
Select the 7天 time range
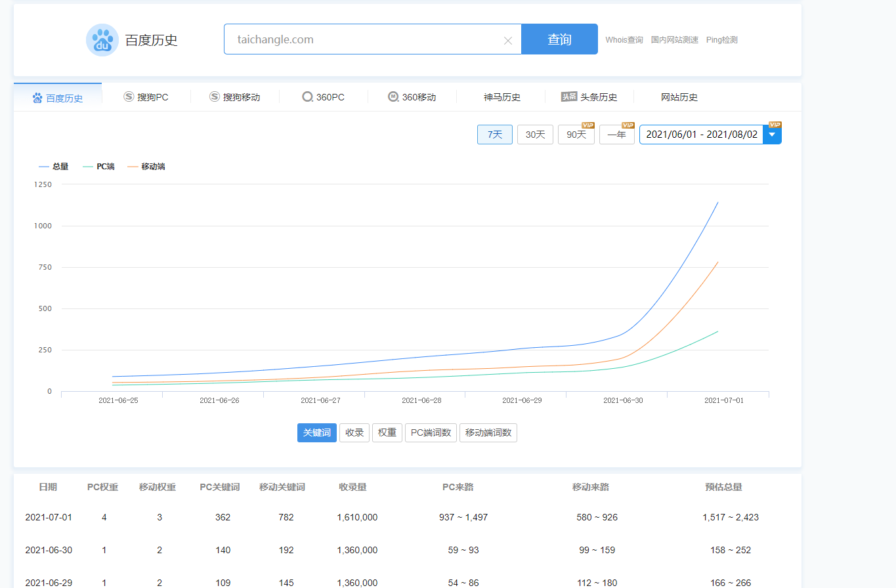click(495, 135)
